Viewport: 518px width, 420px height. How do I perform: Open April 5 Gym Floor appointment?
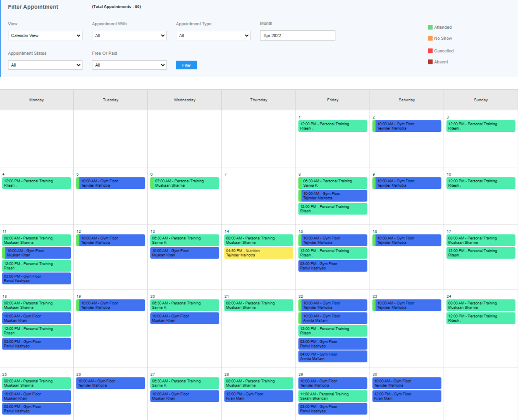coord(111,183)
